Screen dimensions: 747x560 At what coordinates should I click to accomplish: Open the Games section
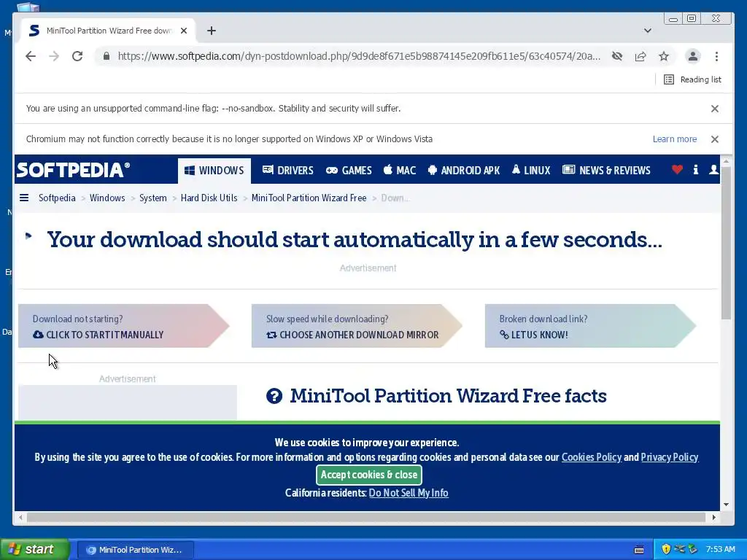[349, 171]
